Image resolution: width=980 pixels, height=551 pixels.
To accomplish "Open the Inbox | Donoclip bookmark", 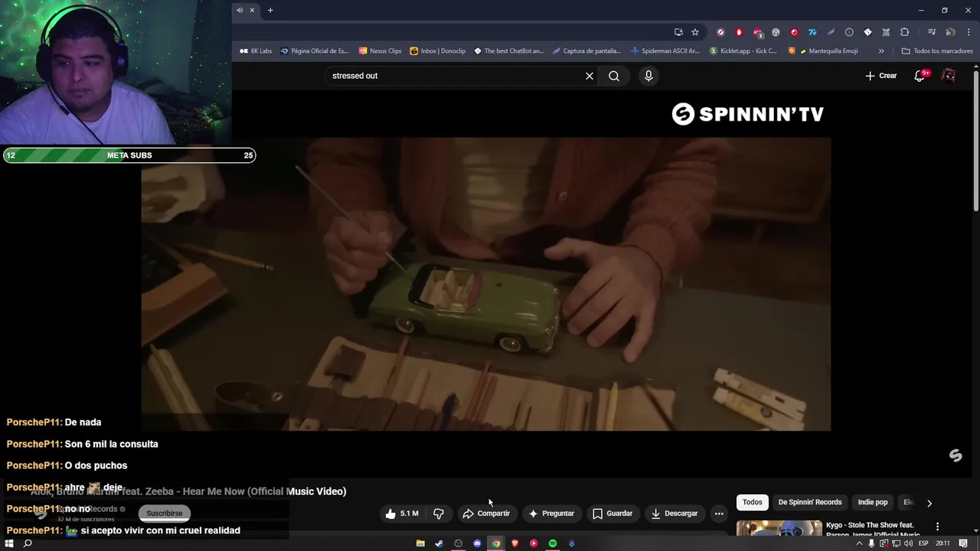I will click(x=437, y=51).
